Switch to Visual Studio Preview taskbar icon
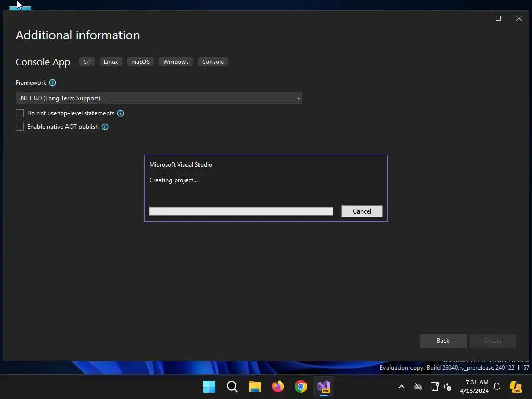 [x=324, y=387]
